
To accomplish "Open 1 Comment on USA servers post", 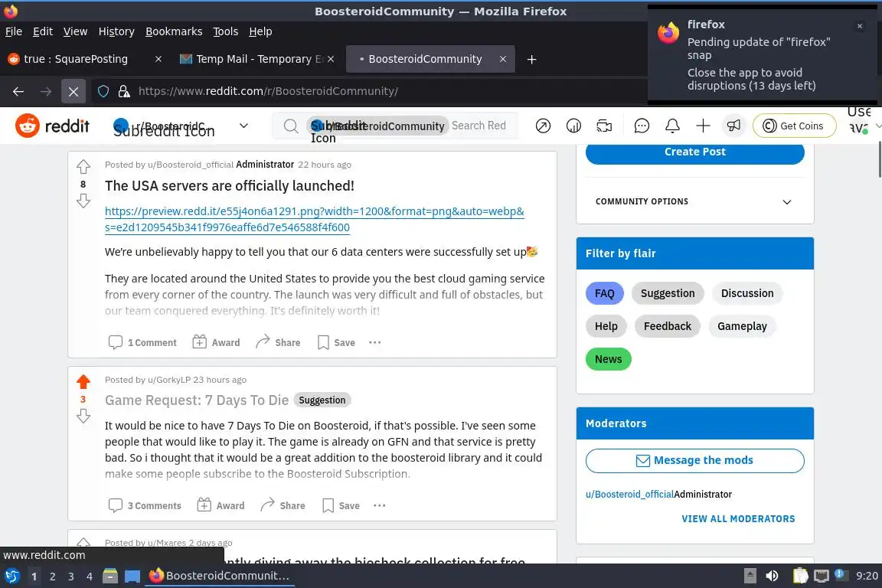I will 142,342.
